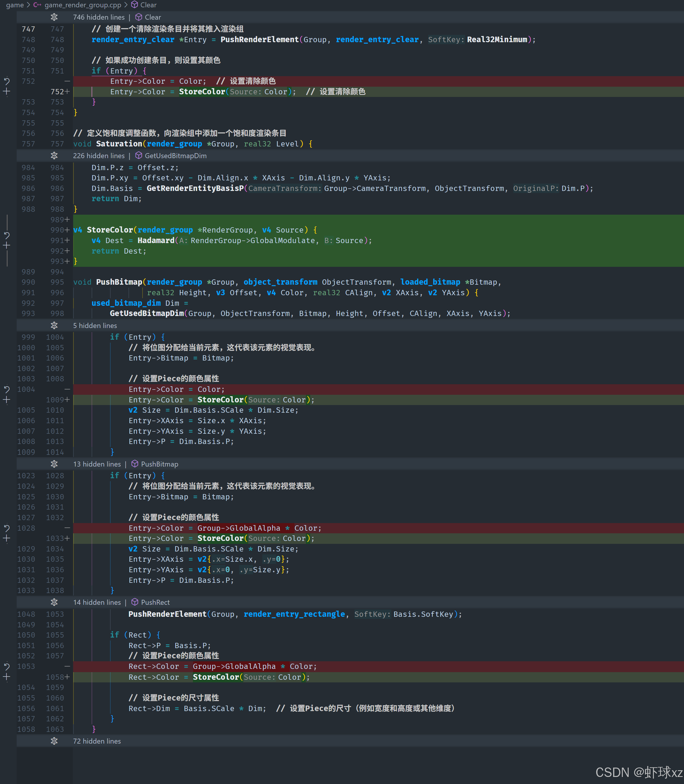Click the 'game' folder breadcrumb

tap(15, 5)
